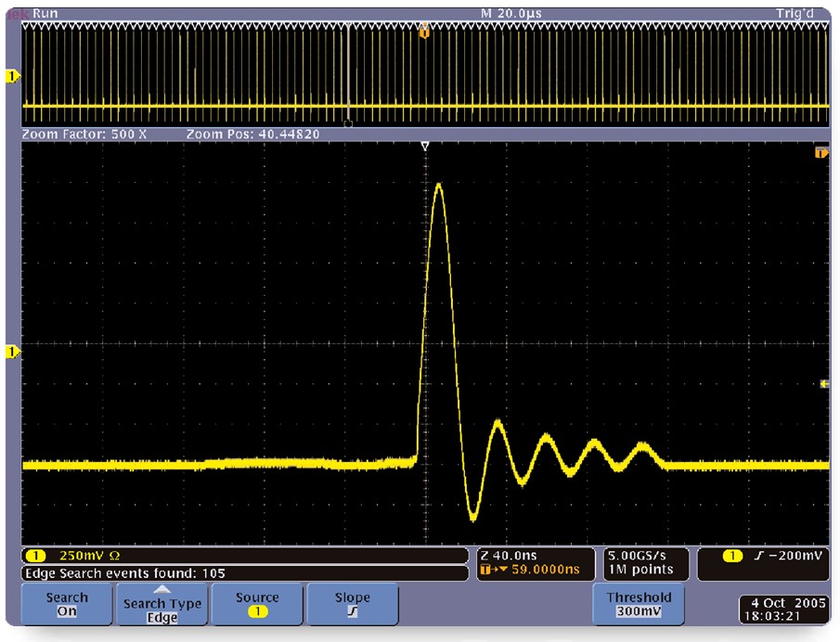Click the trigger channel 1 badge beside -200mV

pos(732,555)
